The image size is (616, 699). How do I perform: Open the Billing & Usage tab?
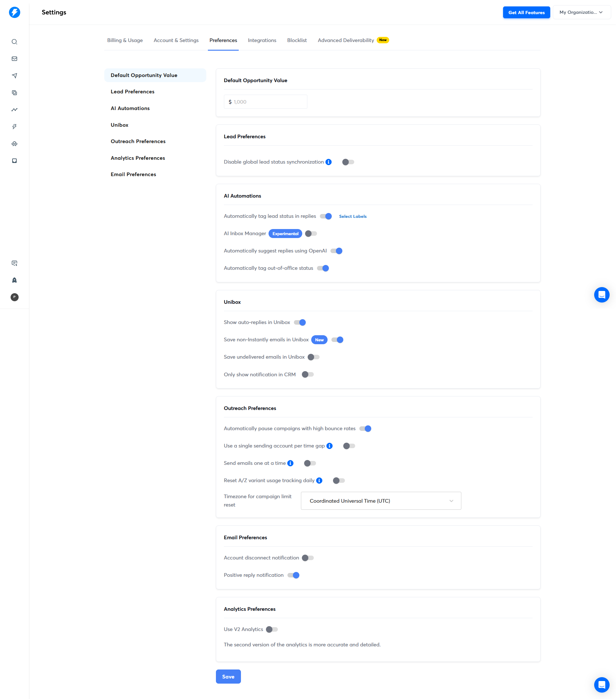point(125,40)
